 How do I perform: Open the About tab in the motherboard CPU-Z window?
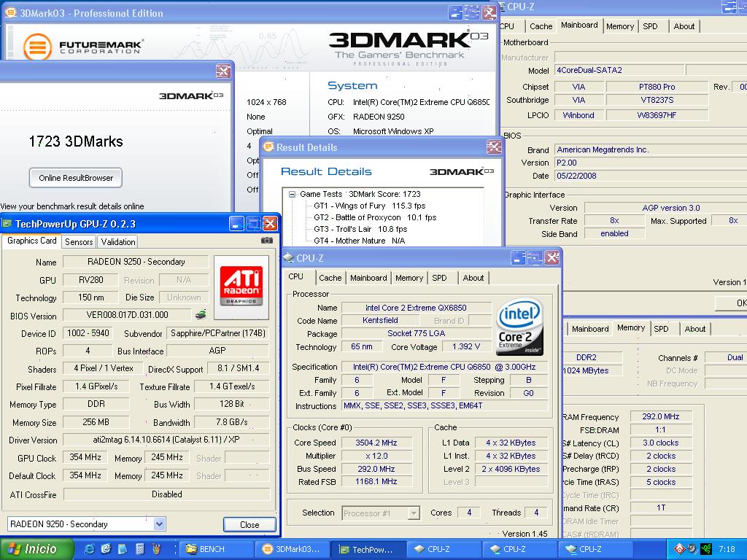(684, 26)
